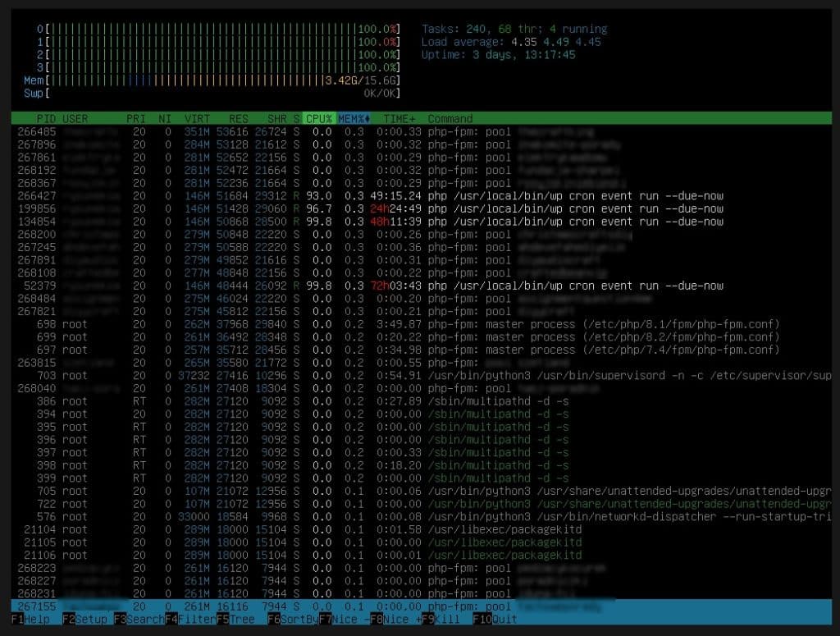Select packagekitd thread PID 21106
The image size is (840, 636).
421,555
